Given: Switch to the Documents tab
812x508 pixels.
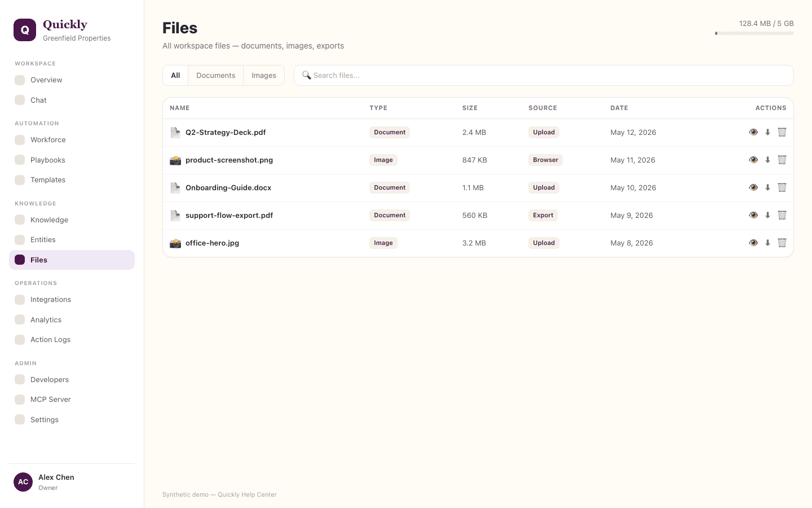Looking at the screenshot, I should (x=216, y=75).
